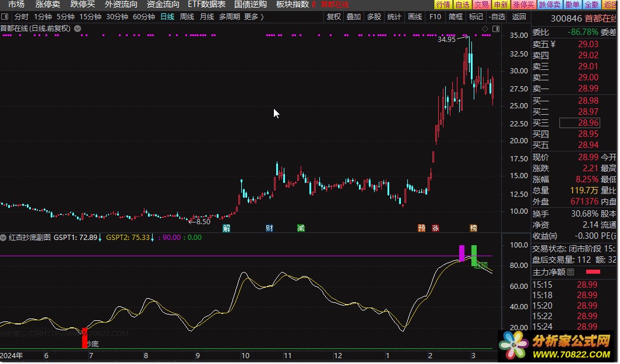Open the 市场 menu
Image resolution: width=620 pixels, height=364 pixels.
click(16, 4)
